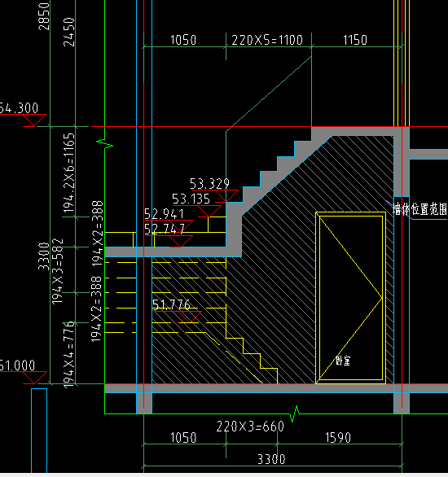
Task: Select 194X2=388 label beside 194.2X6=1165
Action: (98, 234)
